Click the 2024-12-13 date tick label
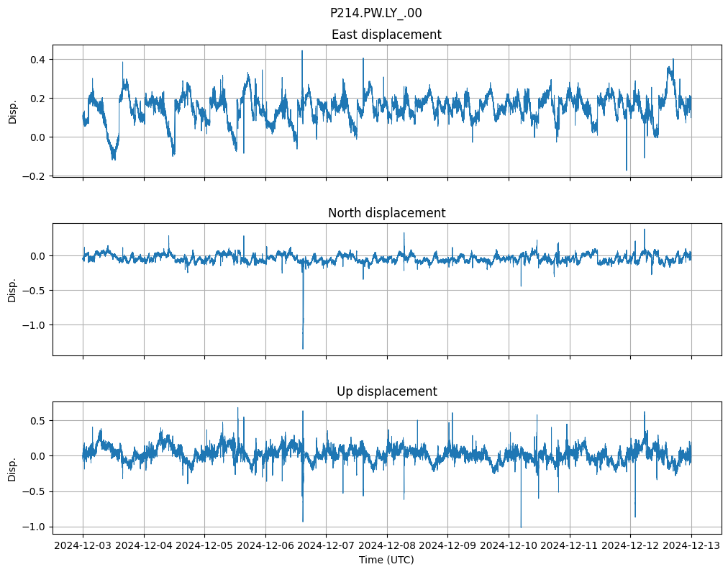The height and width of the screenshot is (572, 728). coord(691,545)
